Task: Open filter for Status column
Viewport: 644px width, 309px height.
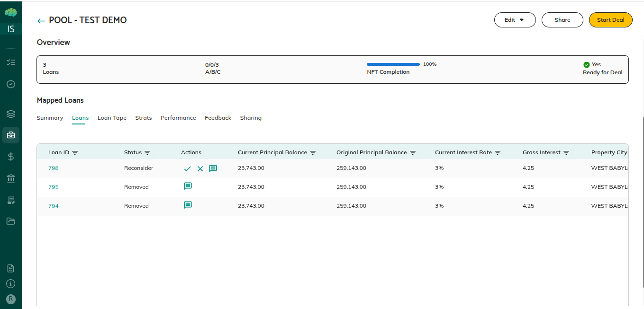Action: click(x=147, y=153)
